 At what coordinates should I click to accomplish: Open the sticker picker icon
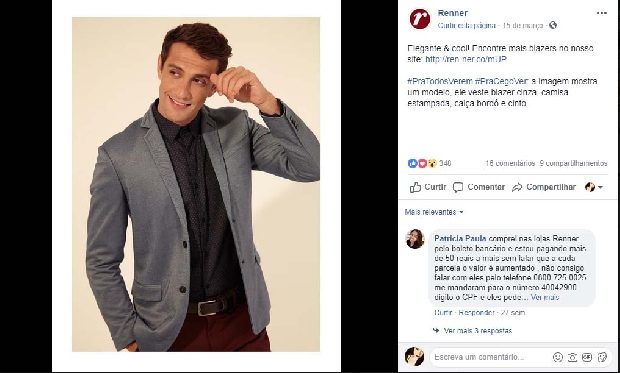click(602, 357)
